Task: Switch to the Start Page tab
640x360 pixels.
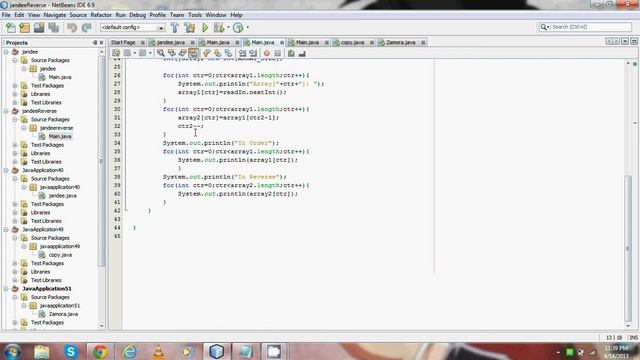Action: coord(123,42)
